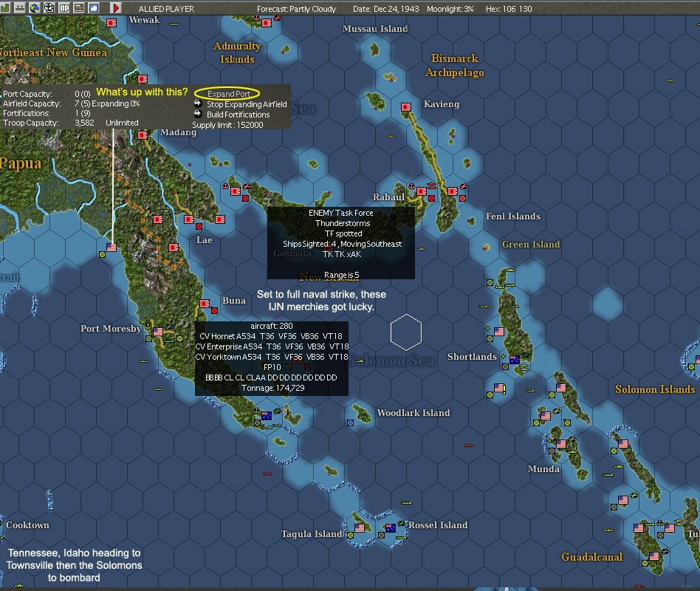Click the CV Enterprise row in tooltip

[272, 346]
